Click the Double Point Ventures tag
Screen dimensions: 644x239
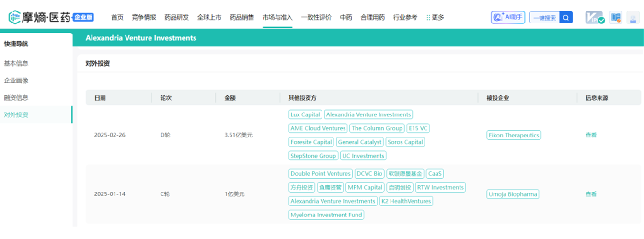(x=321, y=174)
